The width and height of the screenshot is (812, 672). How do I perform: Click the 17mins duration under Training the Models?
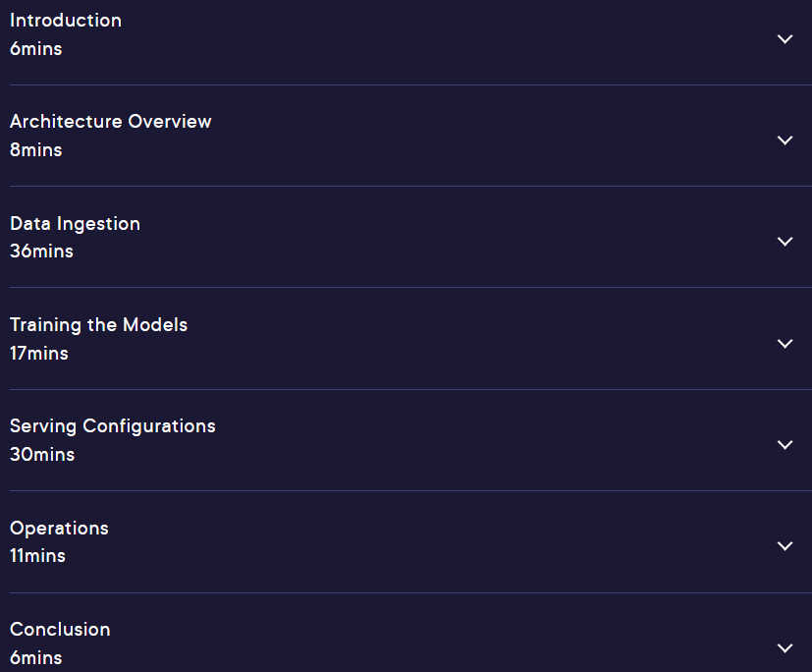pyautogui.click(x=39, y=354)
